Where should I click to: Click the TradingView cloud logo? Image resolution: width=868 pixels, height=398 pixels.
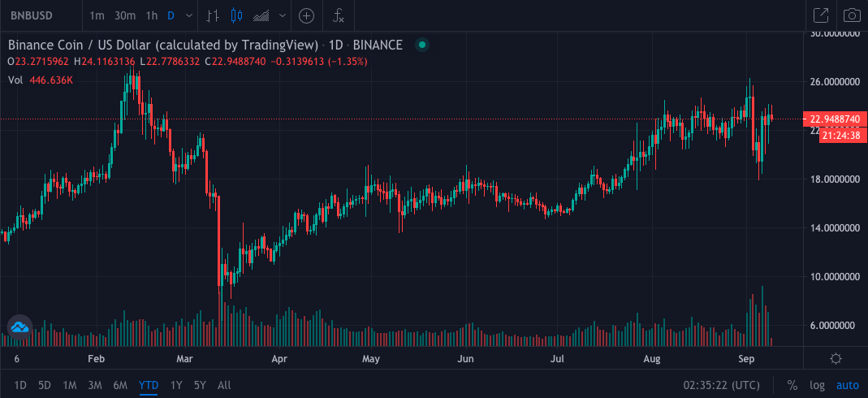(x=19, y=328)
